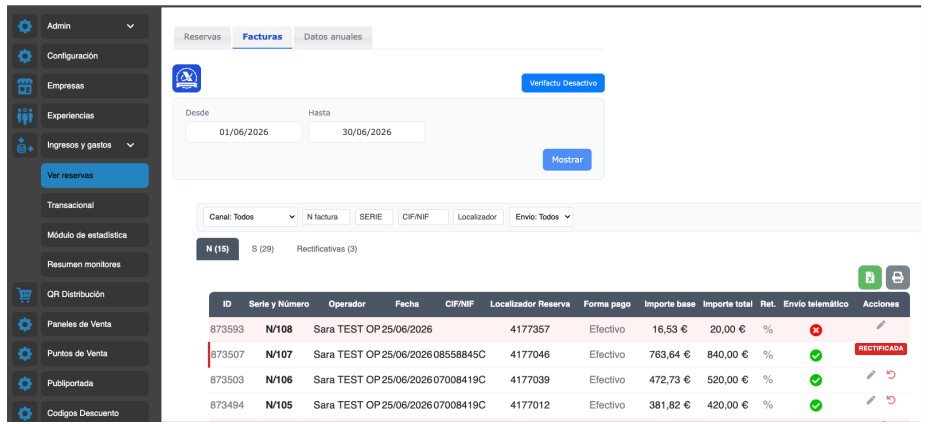Open Resumen monitores in the sidebar
Image resolution: width=928 pixels, height=424 pixels.
(95, 265)
